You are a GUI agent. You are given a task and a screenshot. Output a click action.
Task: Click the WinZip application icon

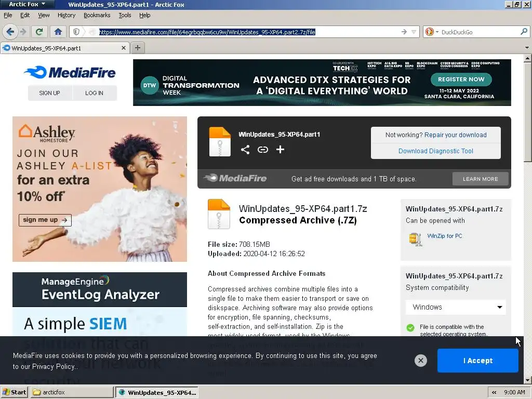(x=415, y=239)
